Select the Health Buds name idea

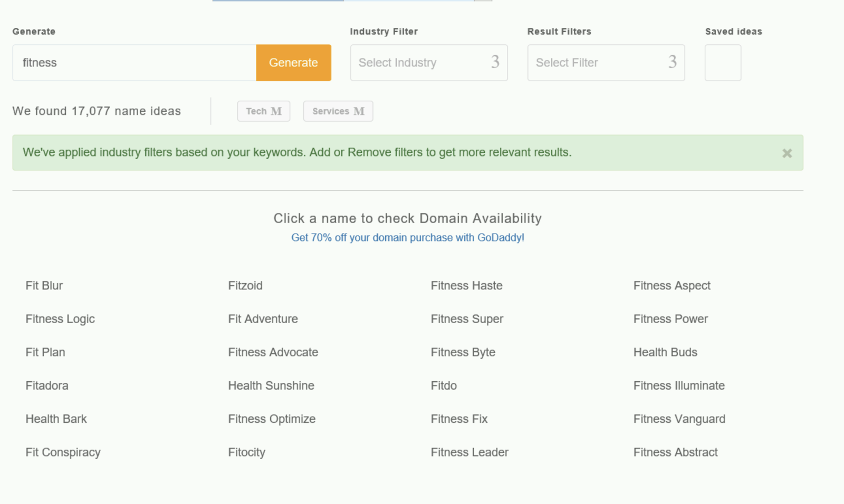coord(665,352)
